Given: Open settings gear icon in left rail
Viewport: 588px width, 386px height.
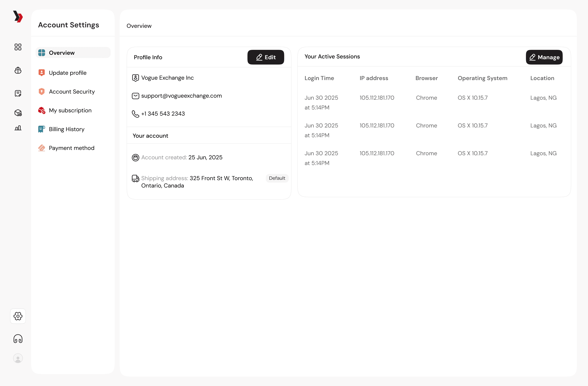Looking at the screenshot, I should click(x=18, y=316).
